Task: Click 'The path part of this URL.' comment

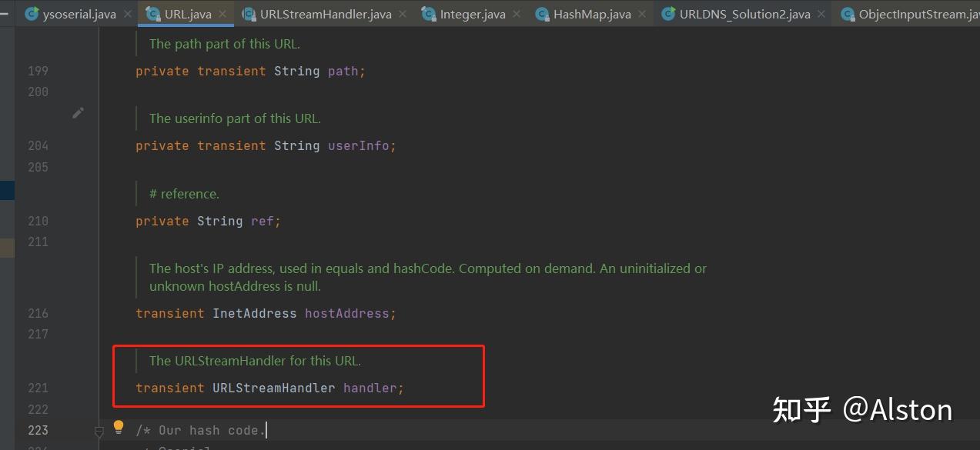Action: pyautogui.click(x=225, y=44)
